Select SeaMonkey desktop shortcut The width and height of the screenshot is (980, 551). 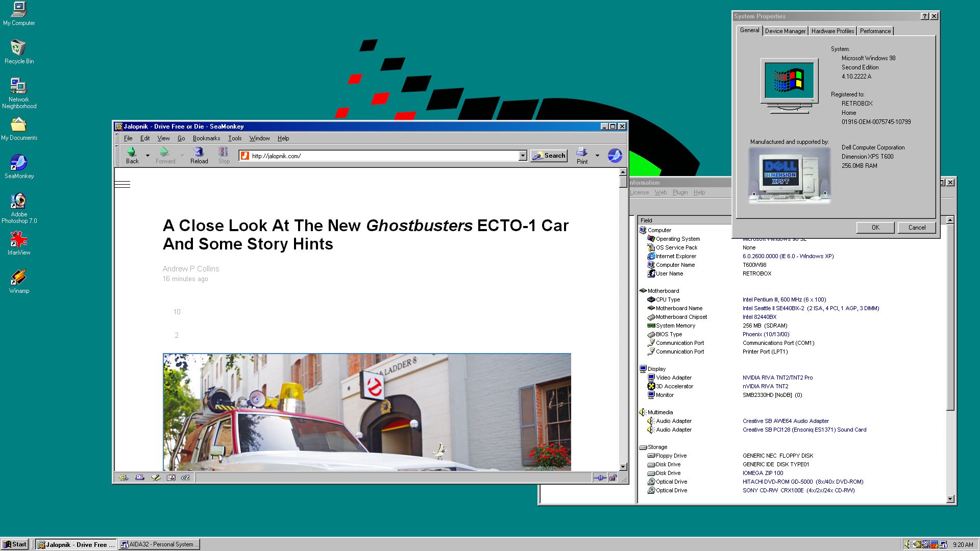pyautogui.click(x=19, y=167)
